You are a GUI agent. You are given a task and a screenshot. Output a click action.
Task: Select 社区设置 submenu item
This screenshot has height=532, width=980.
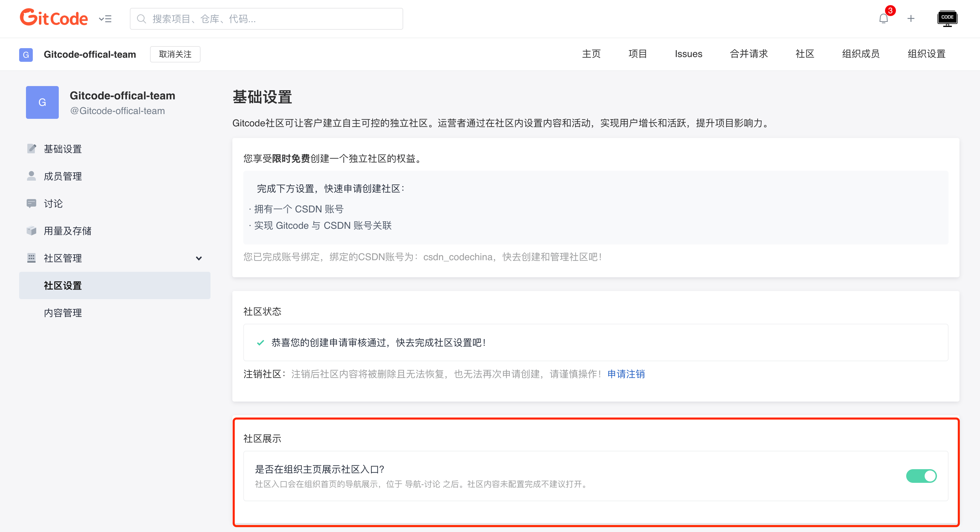[x=114, y=285]
